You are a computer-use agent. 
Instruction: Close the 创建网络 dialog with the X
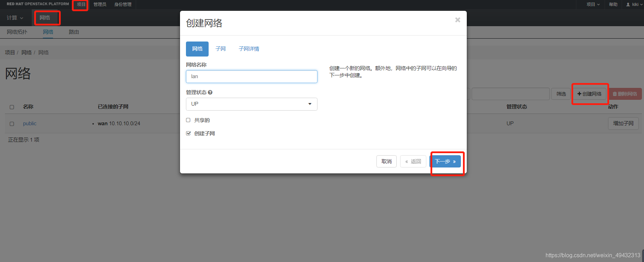click(458, 20)
